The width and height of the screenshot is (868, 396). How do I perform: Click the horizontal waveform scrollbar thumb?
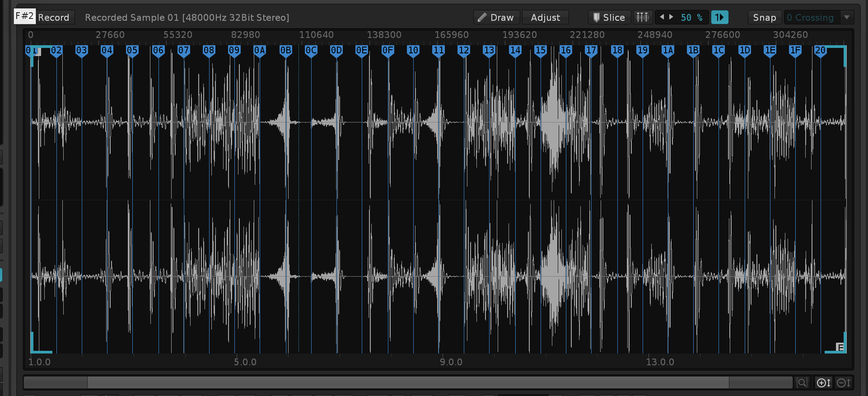point(407,383)
